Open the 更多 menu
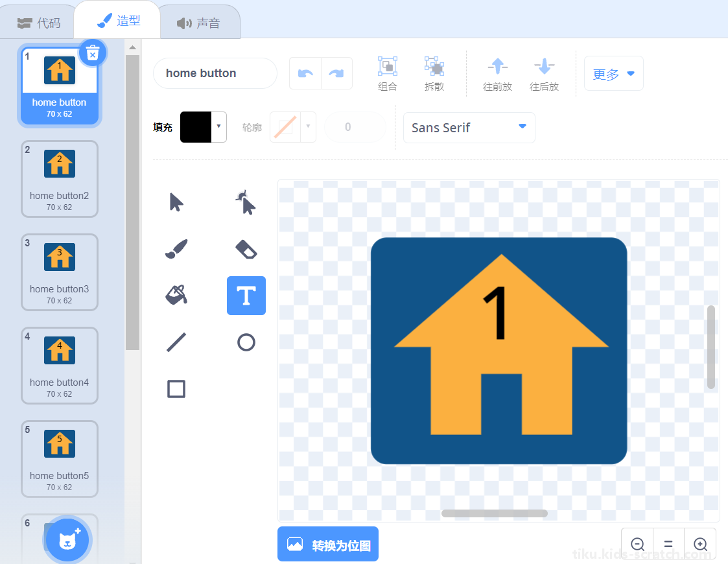The width and height of the screenshot is (728, 564). (613, 73)
